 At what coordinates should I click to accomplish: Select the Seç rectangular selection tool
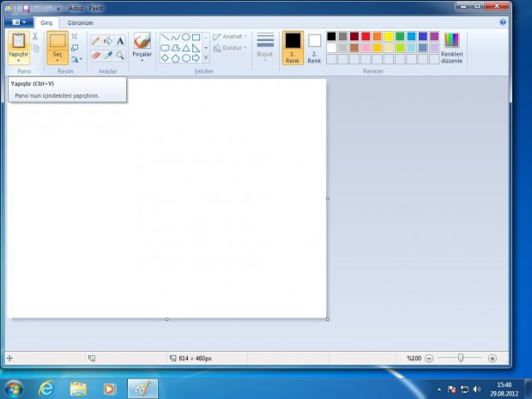(x=57, y=41)
